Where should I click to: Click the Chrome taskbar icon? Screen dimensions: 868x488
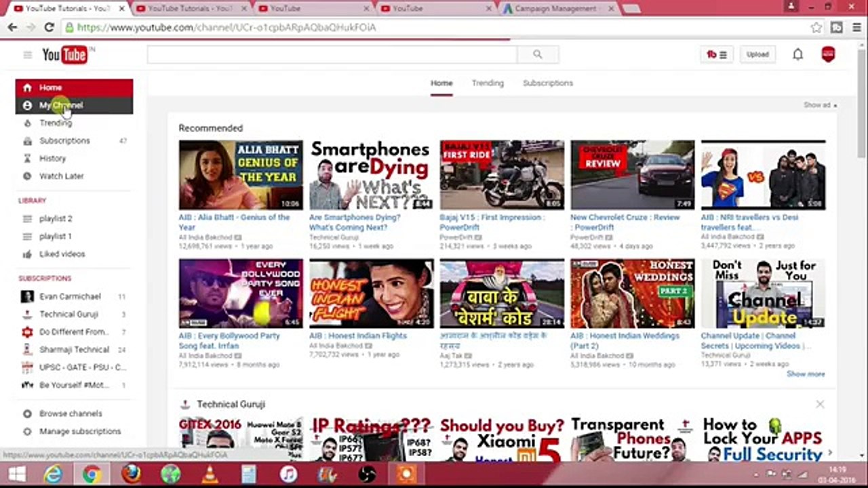pos(92,474)
